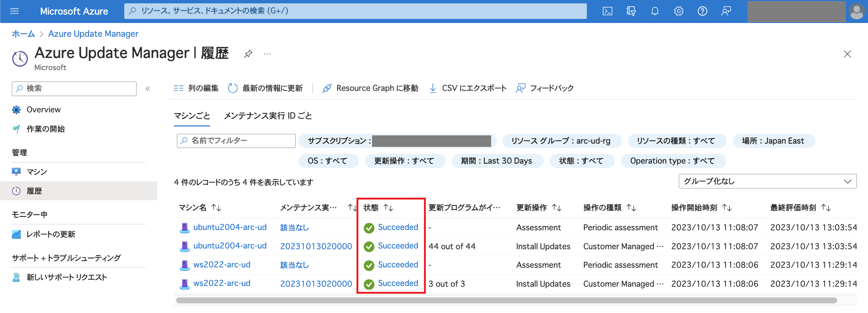Click the 新しいサポート リクエスト person icon
This screenshot has width=868, height=313.
pos(16,277)
